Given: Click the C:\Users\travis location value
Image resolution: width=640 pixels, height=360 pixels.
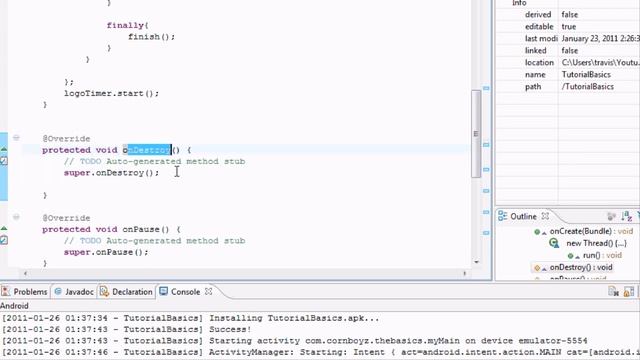Looking at the screenshot, I should pos(600,62).
